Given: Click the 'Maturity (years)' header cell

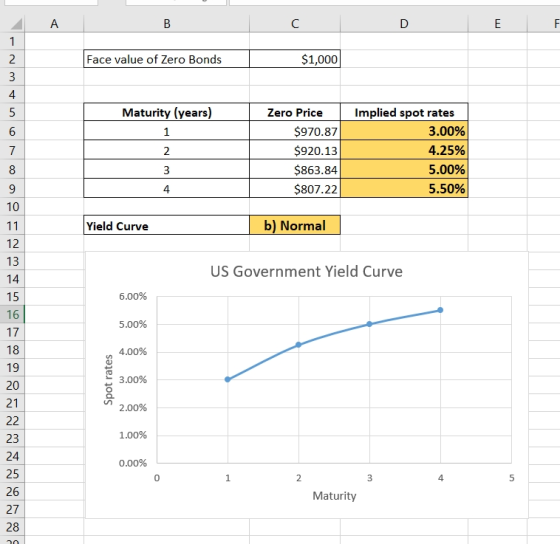Looking at the screenshot, I should click(166, 112).
